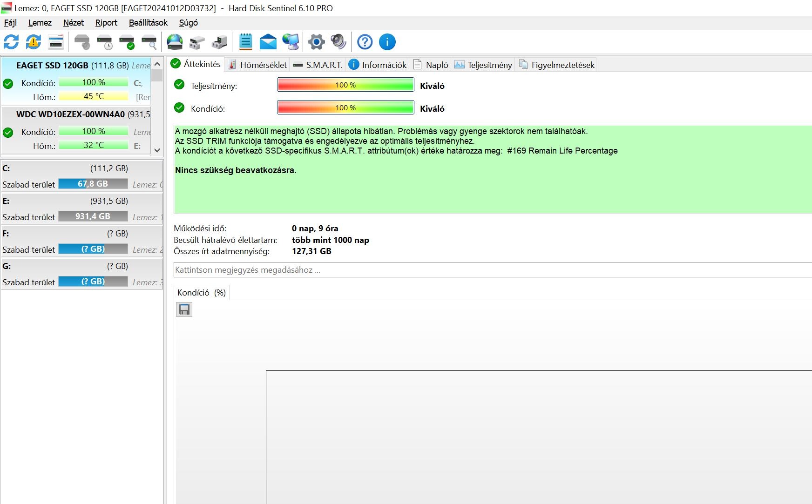Select the Kondíció (%) chart tab
Screen dimensions: 812x504
click(x=202, y=293)
